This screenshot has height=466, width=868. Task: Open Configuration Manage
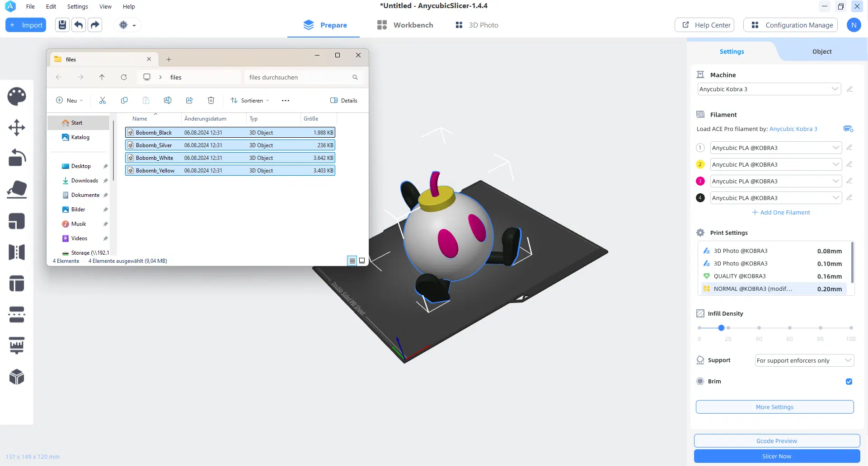tap(791, 25)
